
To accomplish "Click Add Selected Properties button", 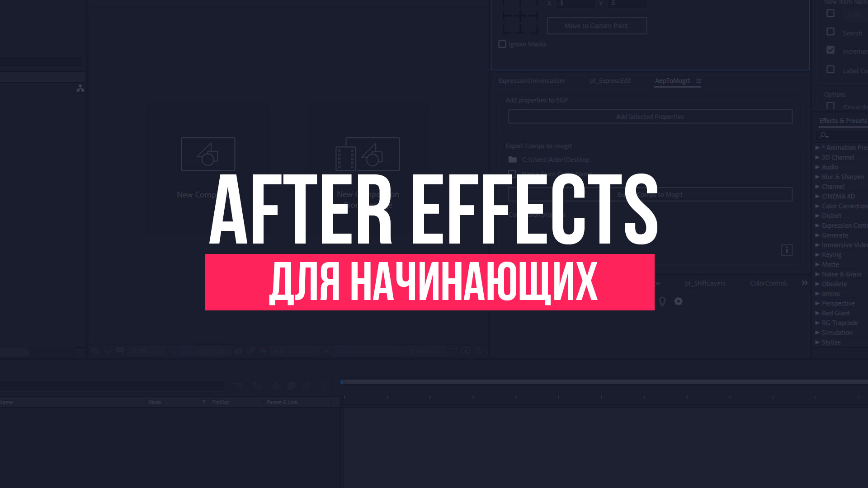I will pos(650,116).
